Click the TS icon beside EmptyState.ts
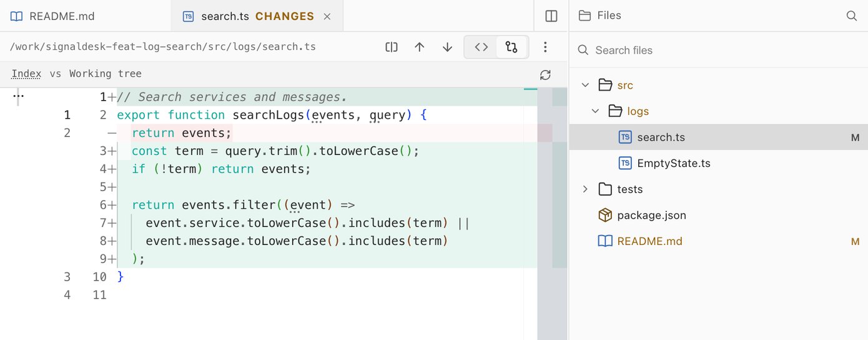This screenshot has width=868, height=340. (x=624, y=163)
